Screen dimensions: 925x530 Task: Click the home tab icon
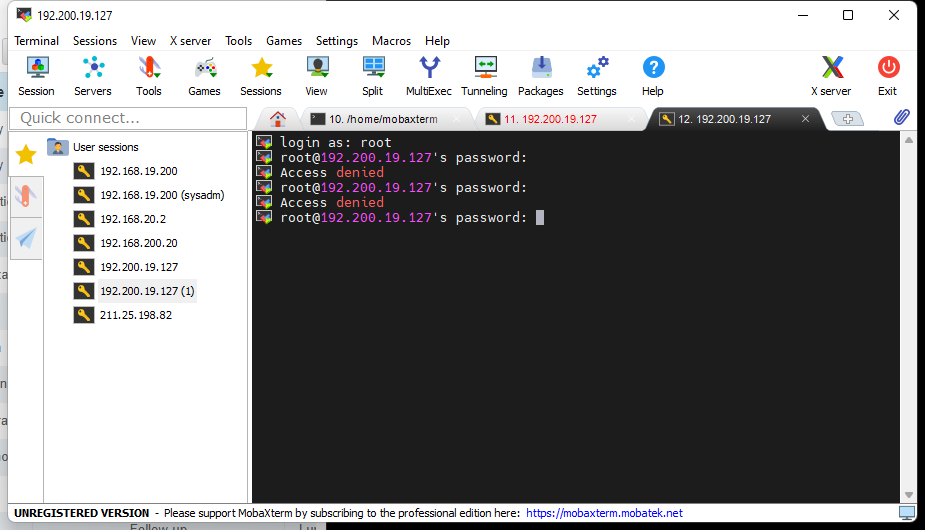click(279, 119)
